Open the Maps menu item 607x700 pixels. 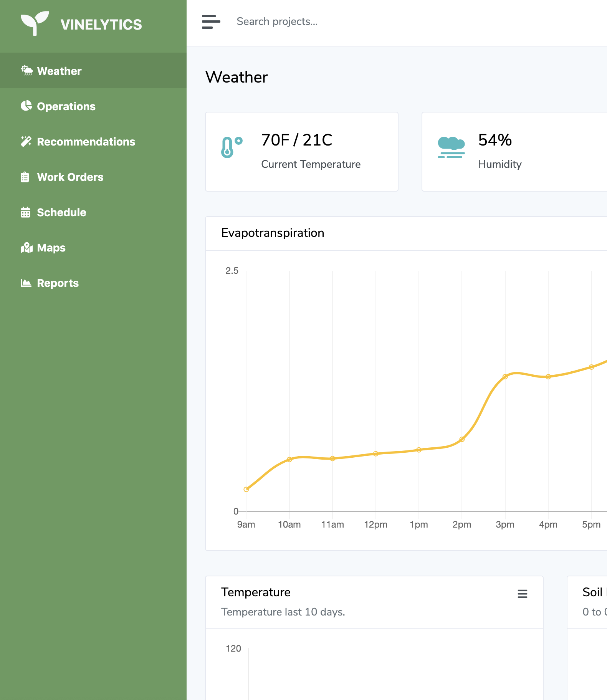tap(93, 248)
